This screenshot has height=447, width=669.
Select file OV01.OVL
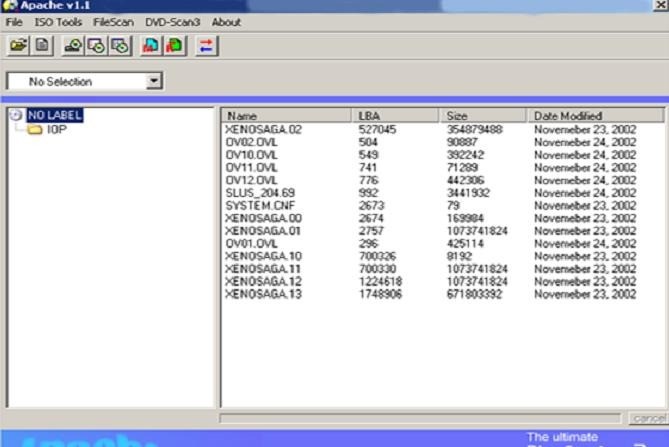point(251,244)
